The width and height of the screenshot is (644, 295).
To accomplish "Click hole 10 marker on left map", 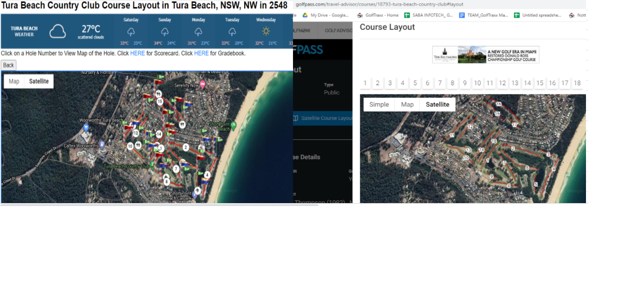I will tap(130, 146).
